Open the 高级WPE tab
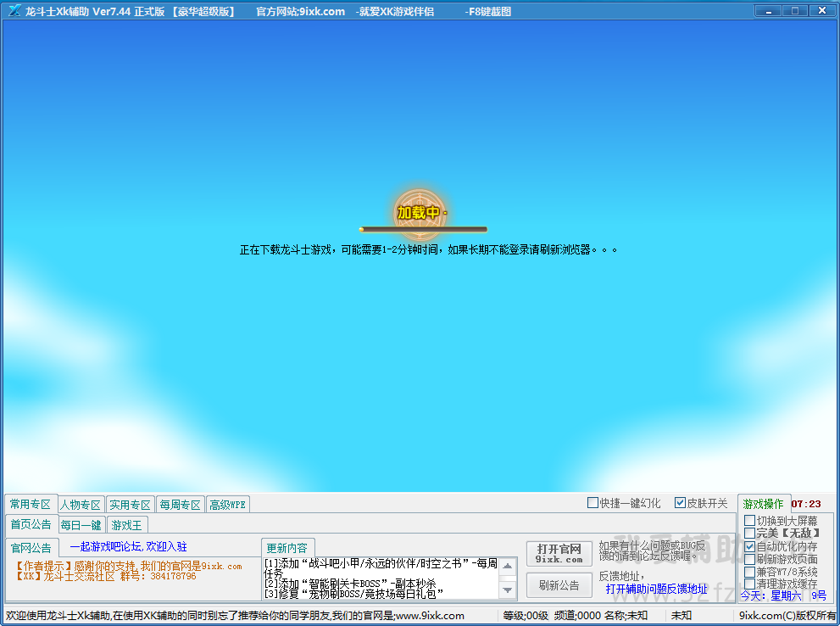 227,505
